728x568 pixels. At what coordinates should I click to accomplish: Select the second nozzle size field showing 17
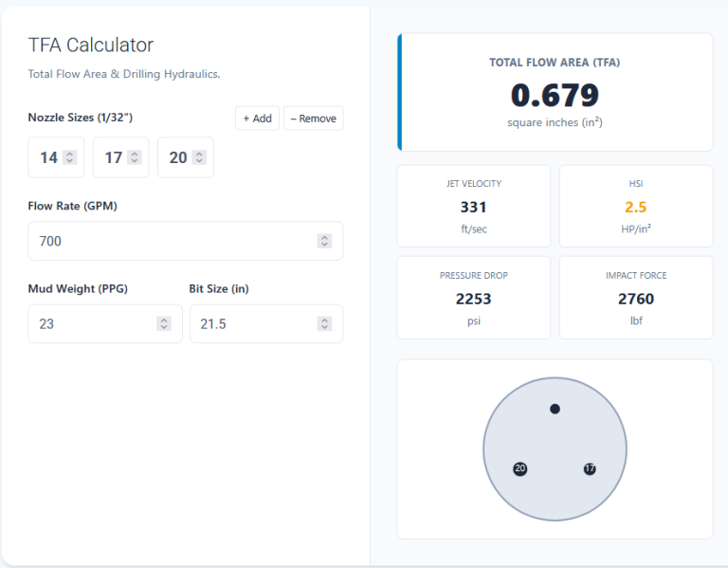click(113, 157)
